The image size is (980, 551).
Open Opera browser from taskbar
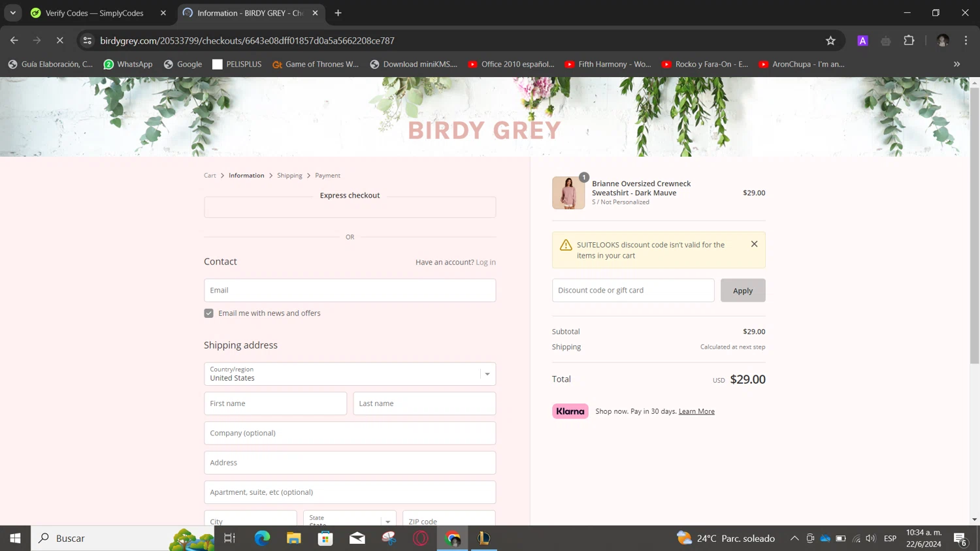point(421,538)
